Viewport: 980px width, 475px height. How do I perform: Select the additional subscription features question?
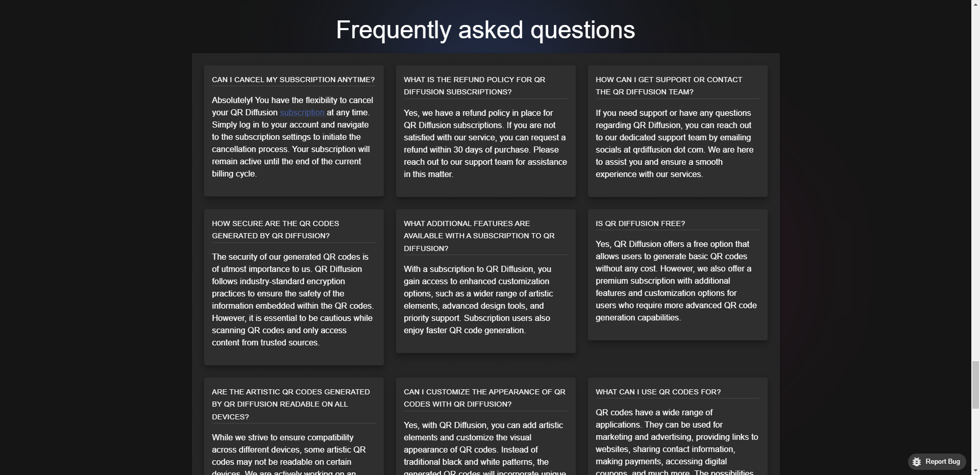(x=479, y=236)
